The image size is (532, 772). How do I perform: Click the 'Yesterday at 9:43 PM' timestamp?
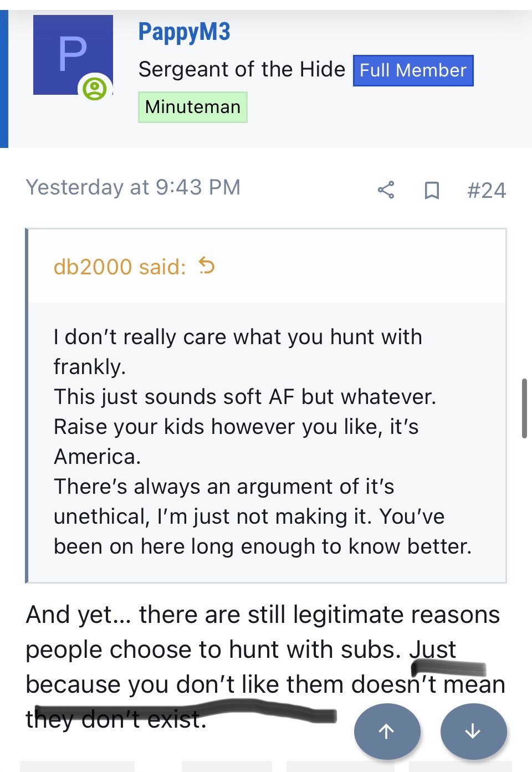click(133, 187)
